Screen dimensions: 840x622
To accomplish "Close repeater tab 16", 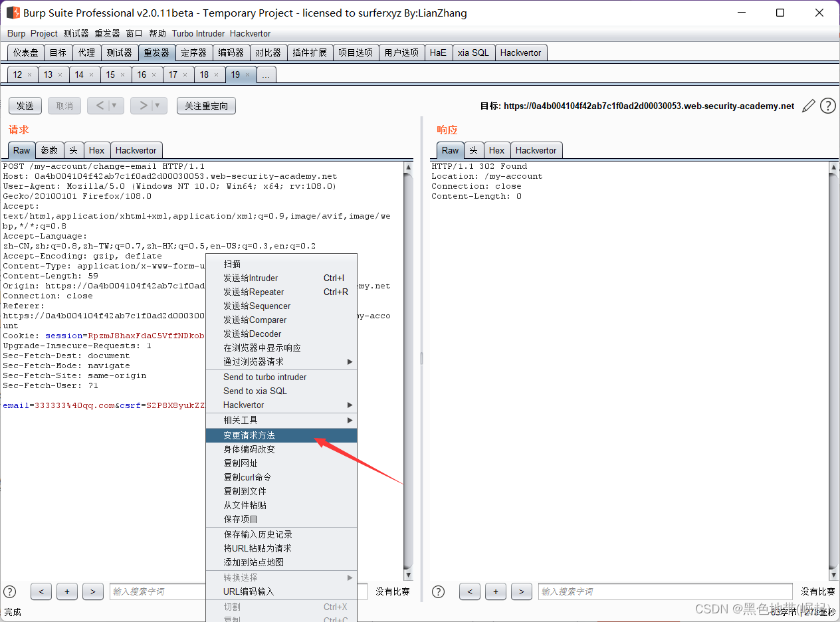I will click(x=154, y=75).
